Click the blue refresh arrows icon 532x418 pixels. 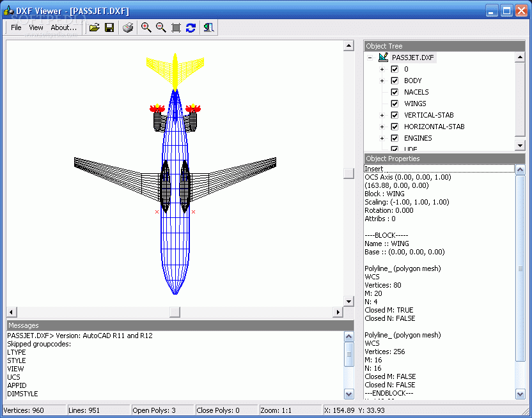click(x=191, y=27)
